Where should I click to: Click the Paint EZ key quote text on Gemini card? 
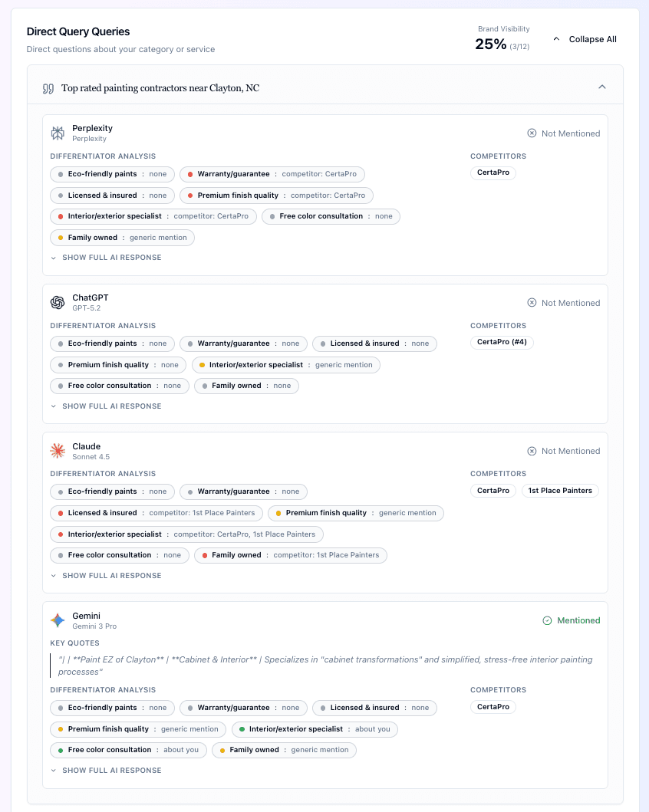(322, 665)
